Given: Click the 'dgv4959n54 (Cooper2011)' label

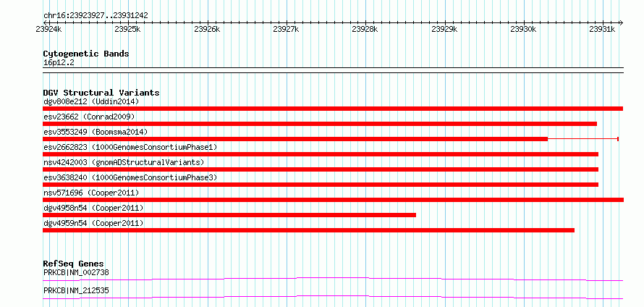Looking at the screenshot, I should 93,223.
